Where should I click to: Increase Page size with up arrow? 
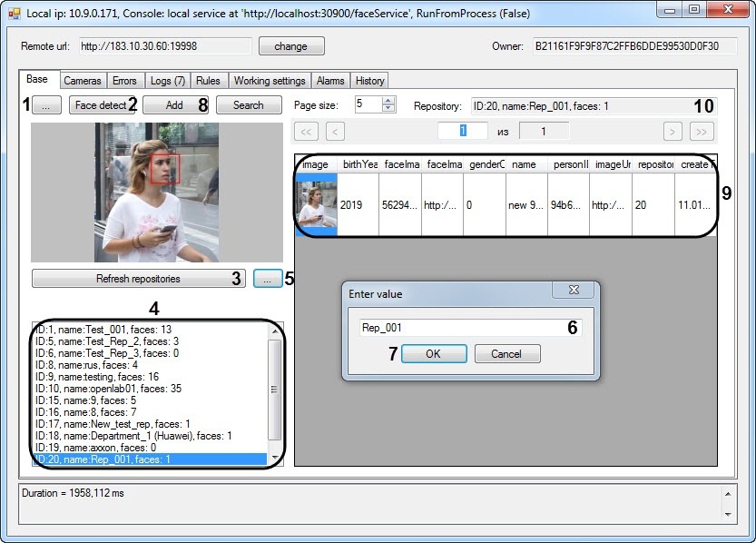click(388, 100)
